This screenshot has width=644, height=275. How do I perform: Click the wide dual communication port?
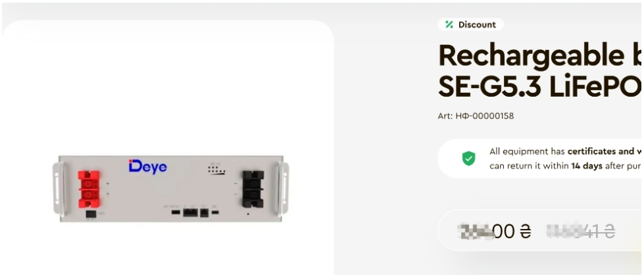click(x=190, y=213)
